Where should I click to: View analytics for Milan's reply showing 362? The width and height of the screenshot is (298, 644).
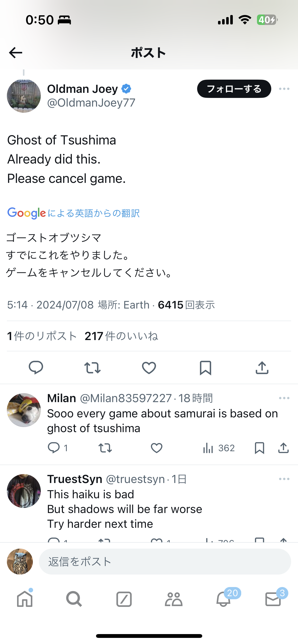219,448
